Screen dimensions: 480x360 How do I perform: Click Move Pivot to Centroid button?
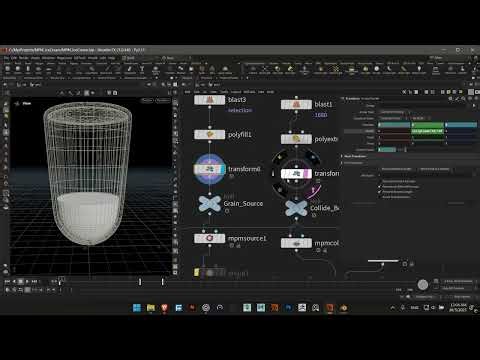434,169
